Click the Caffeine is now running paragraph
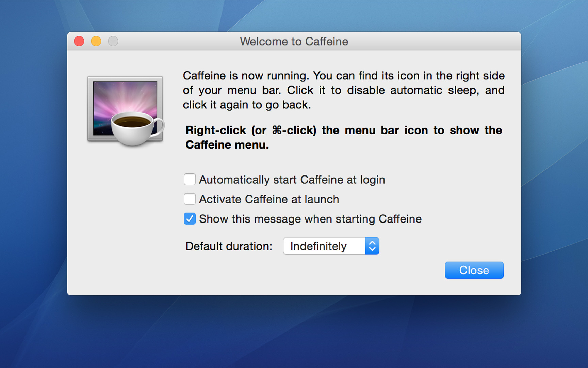The width and height of the screenshot is (588, 368). point(344,90)
